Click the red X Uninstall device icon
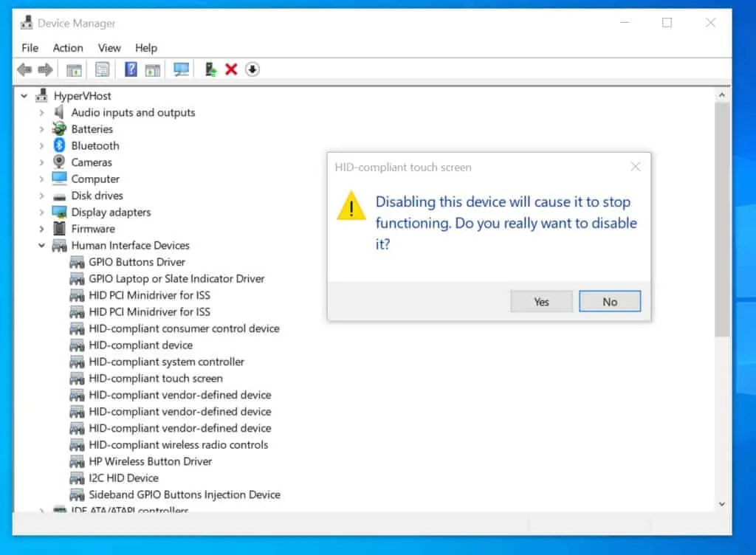 pyautogui.click(x=231, y=69)
